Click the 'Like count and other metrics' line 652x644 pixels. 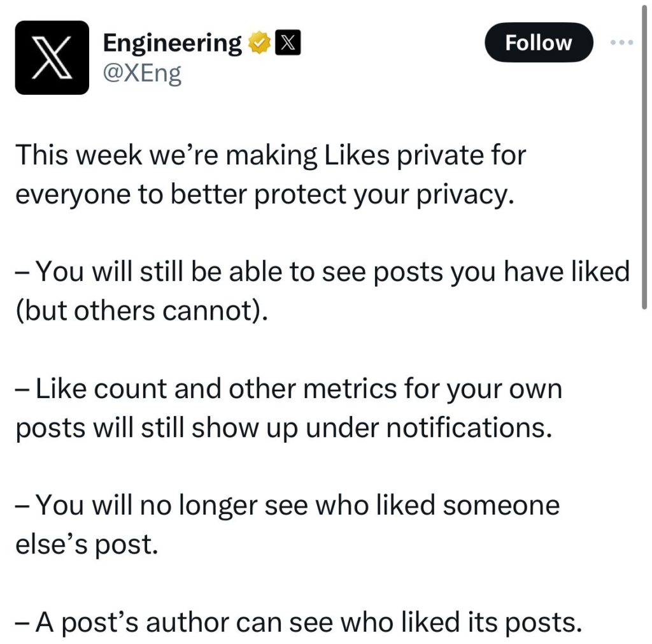click(x=288, y=389)
